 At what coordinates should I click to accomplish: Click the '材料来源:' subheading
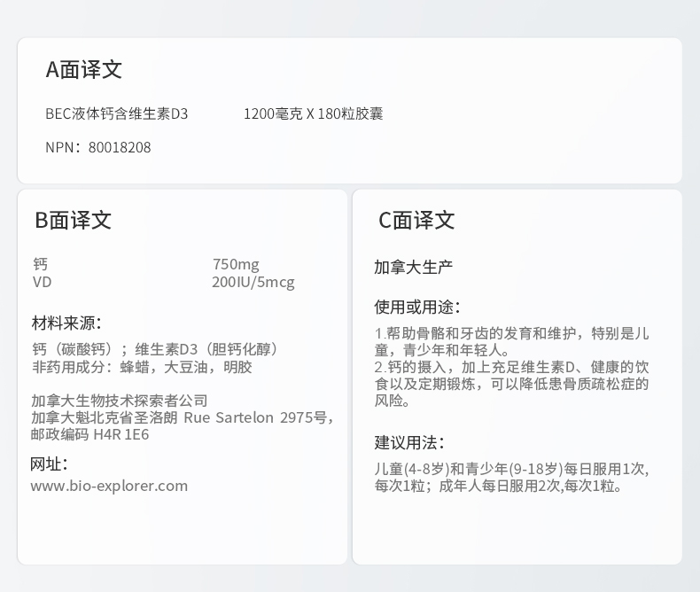point(66,323)
